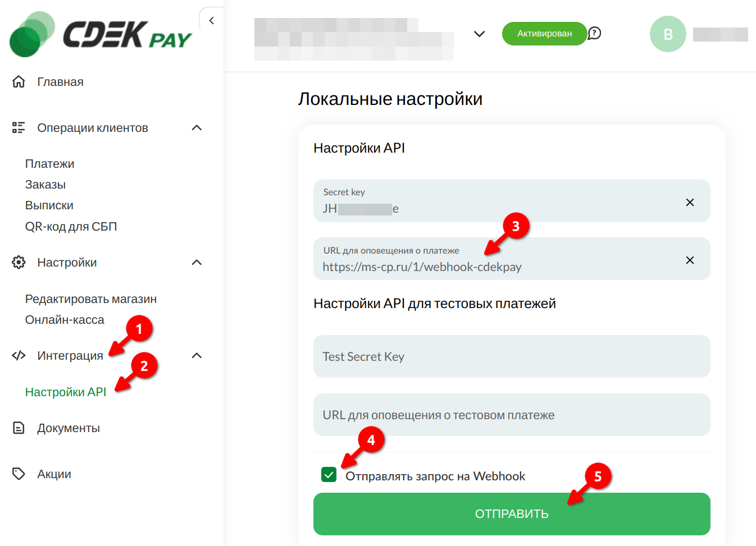Open the help question bubble icon

pos(594,34)
